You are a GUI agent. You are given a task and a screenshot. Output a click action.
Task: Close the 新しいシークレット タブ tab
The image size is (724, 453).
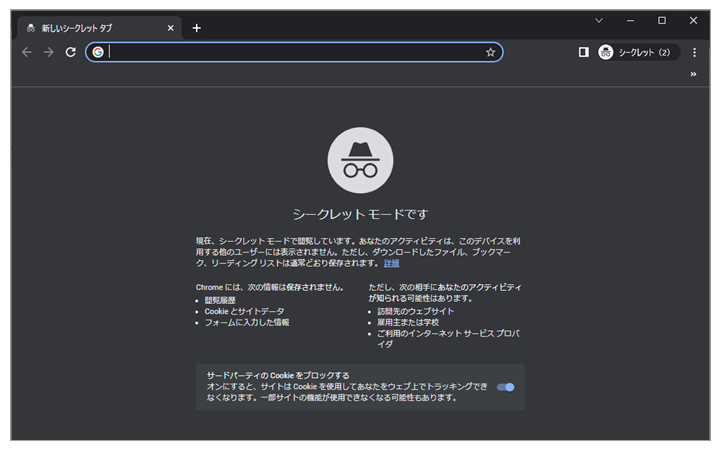(x=170, y=28)
